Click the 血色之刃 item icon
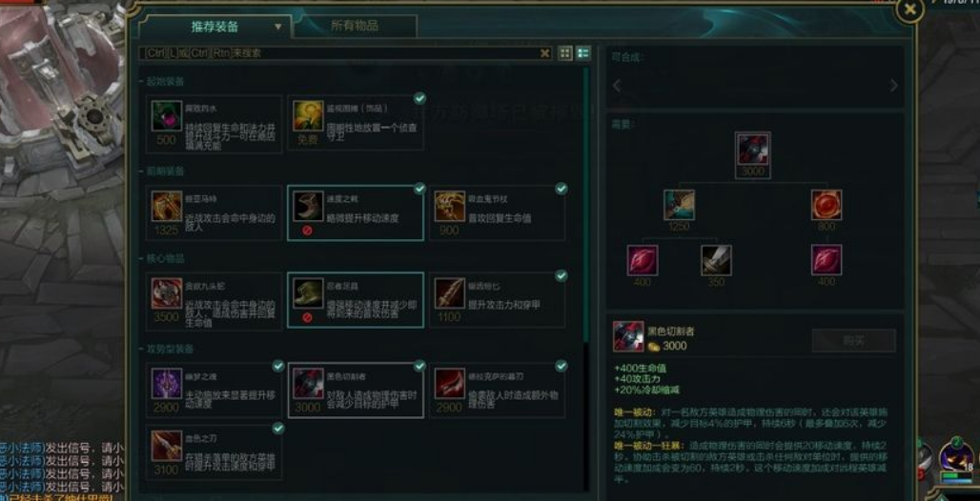980x501 pixels. (x=167, y=446)
